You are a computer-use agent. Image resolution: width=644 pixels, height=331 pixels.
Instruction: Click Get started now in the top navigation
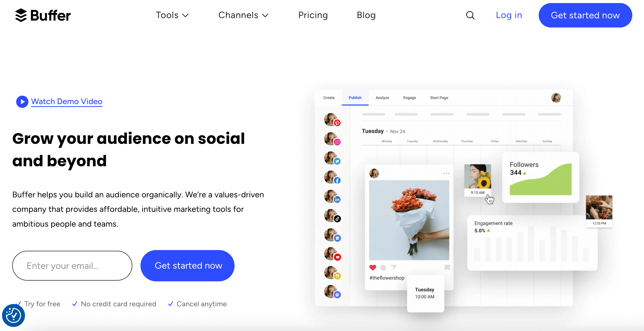585,15
